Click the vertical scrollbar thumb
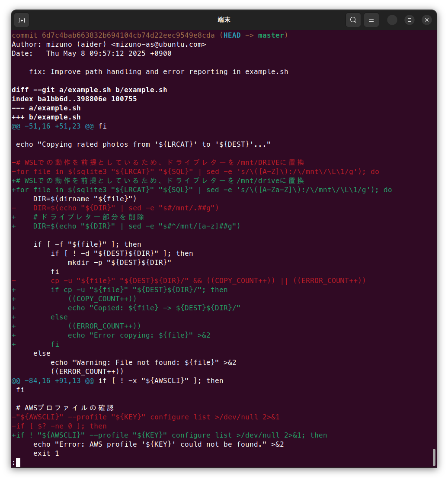The image size is (448, 480). (434, 457)
